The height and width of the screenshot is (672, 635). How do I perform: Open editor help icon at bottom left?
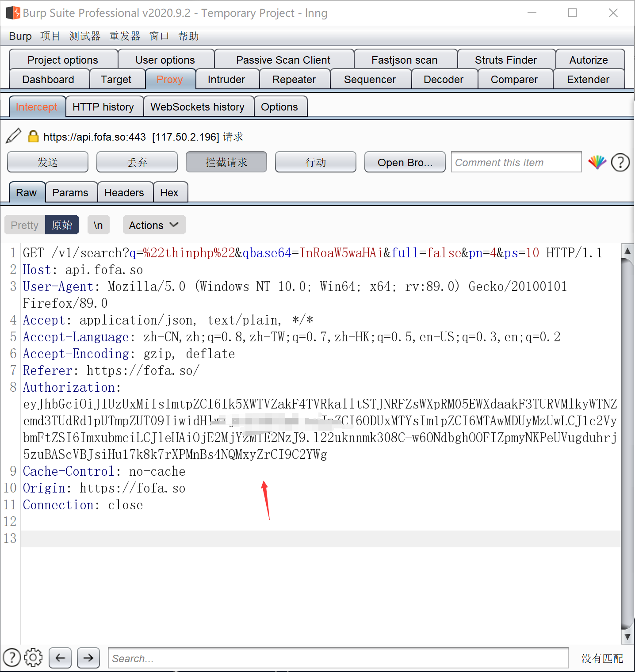click(12, 657)
